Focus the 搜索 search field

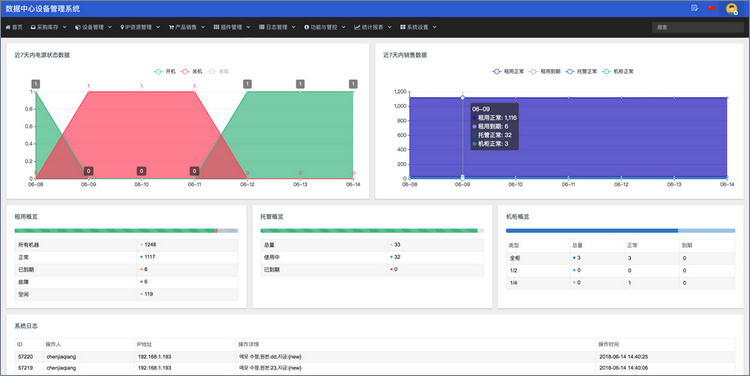tap(697, 27)
